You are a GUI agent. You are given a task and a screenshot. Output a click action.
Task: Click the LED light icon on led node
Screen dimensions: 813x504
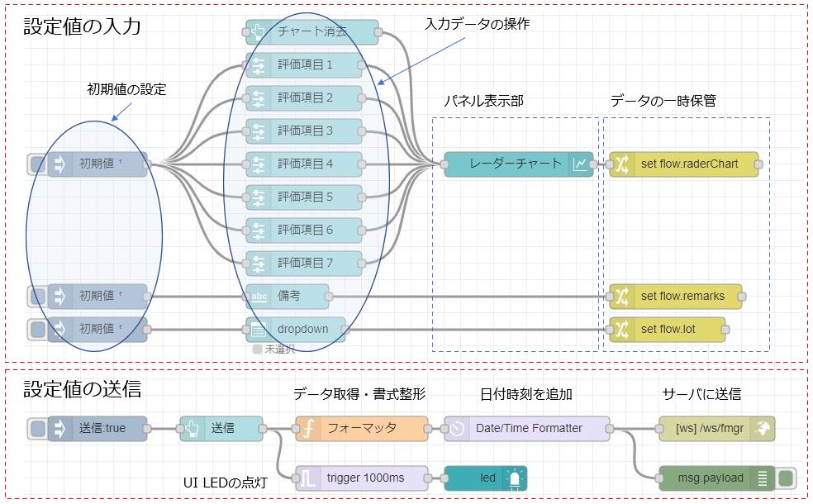click(x=516, y=478)
